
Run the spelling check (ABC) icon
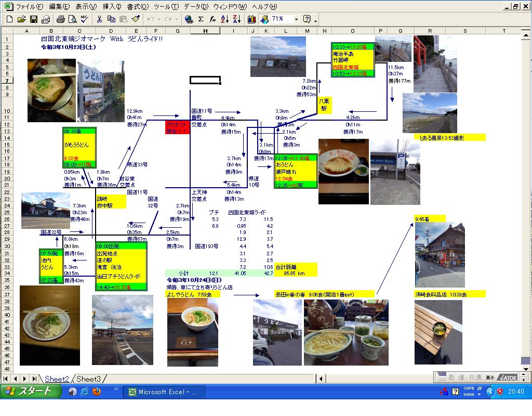coord(84,19)
